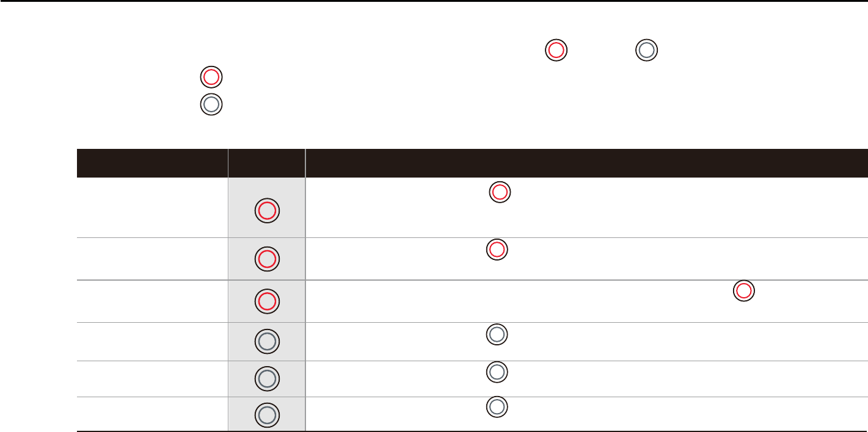
Task: Click the gray indicator in the fourth row's shaded cell
Action: click(266, 342)
